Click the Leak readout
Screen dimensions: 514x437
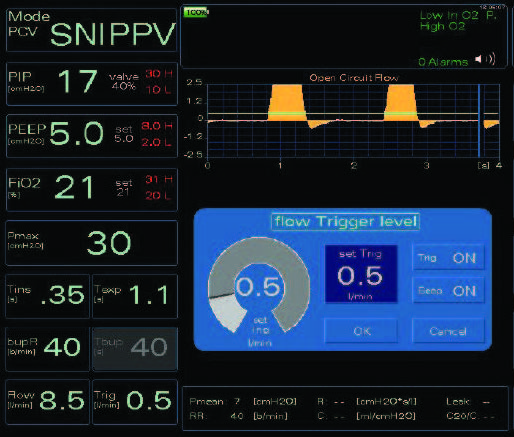[468, 402]
